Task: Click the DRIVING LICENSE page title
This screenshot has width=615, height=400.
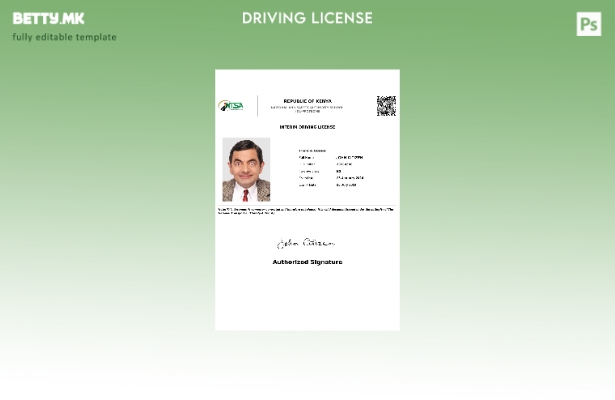Action: [307, 19]
